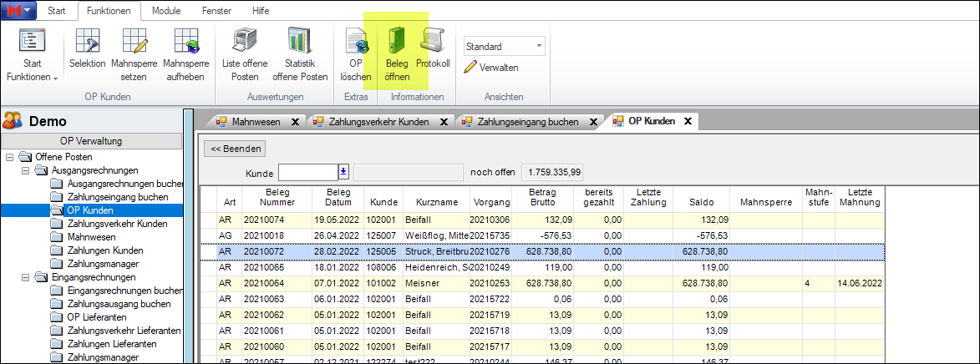Collapse the Eingangsrechnungen tree node
This screenshot has width=980, height=364.
point(26,277)
